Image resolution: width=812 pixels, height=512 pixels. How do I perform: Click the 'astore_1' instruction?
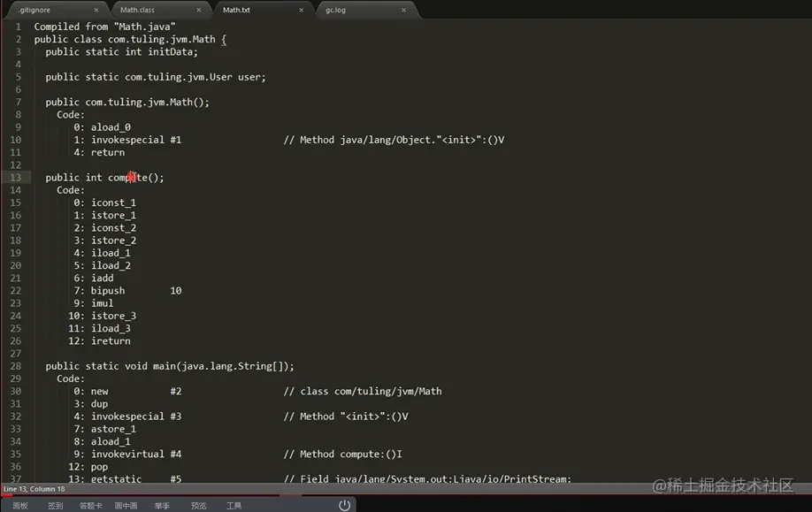113,429
